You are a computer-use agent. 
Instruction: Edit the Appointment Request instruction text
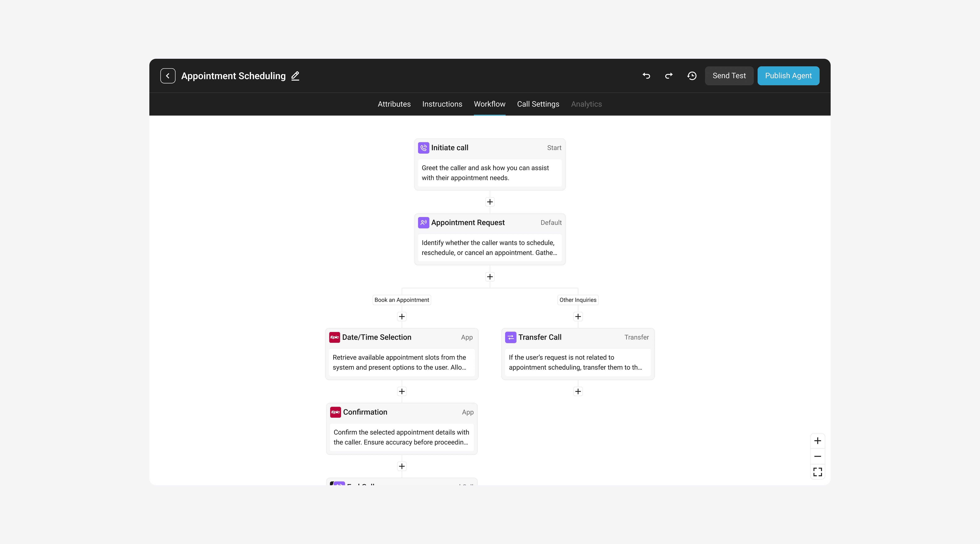click(490, 248)
